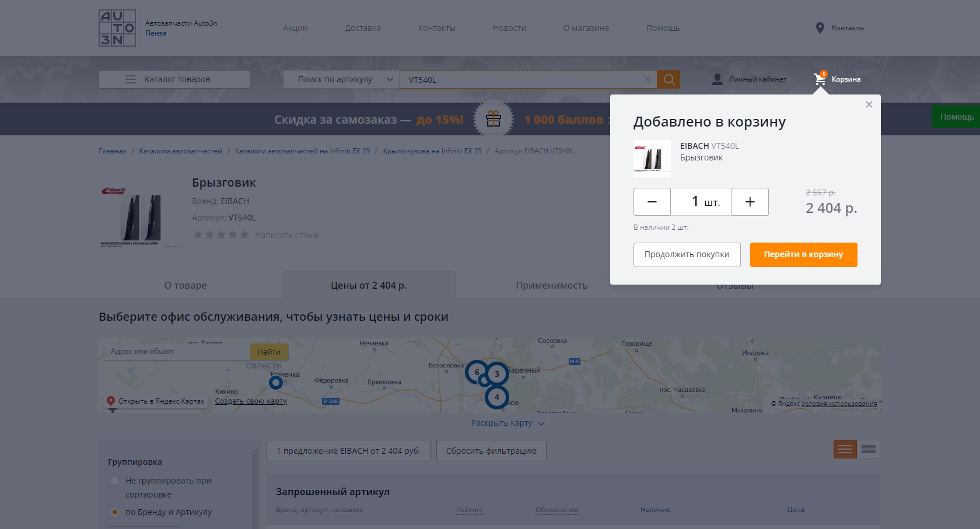Click the orange search magnifier button
This screenshot has height=529, width=980.
[x=668, y=79]
